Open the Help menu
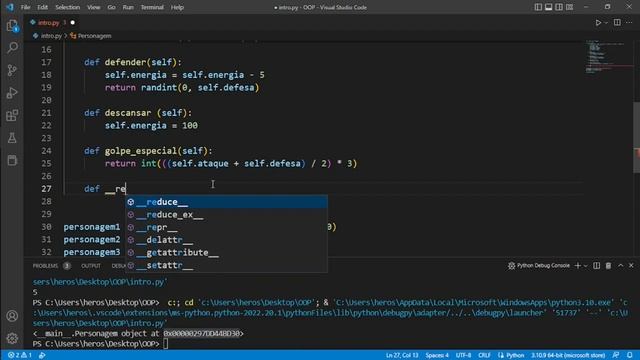 [177, 7]
